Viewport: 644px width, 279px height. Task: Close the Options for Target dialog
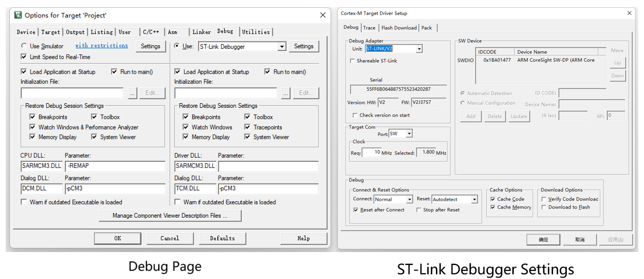[x=323, y=15]
